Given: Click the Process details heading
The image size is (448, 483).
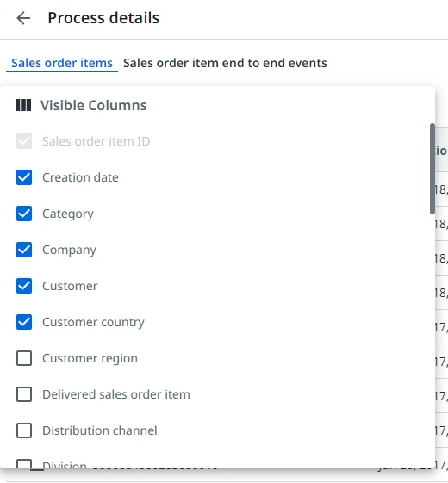Looking at the screenshot, I should pyautogui.click(x=103, y=18).
